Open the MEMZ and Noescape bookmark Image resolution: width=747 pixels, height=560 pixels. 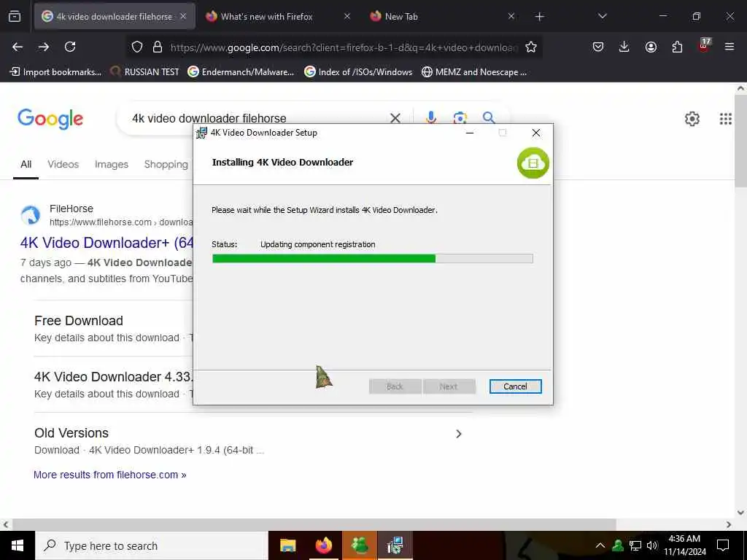coord(474,72)
